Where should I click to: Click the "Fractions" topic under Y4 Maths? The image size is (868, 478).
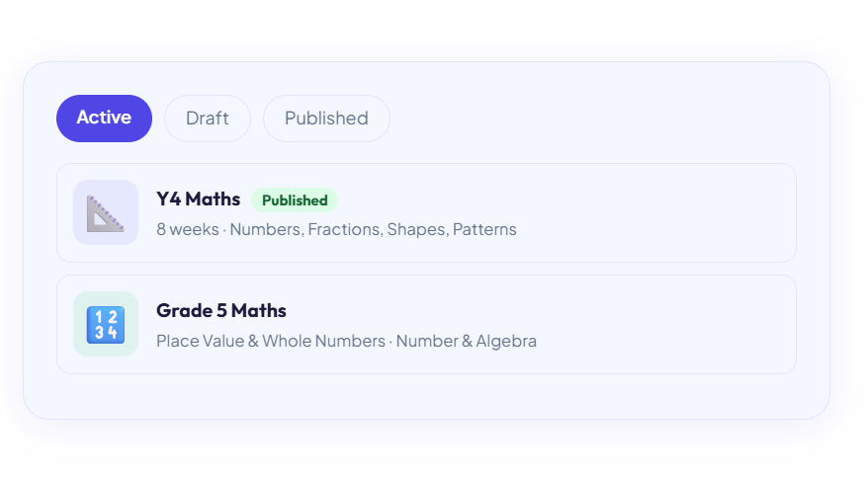[x=343, y=230]
